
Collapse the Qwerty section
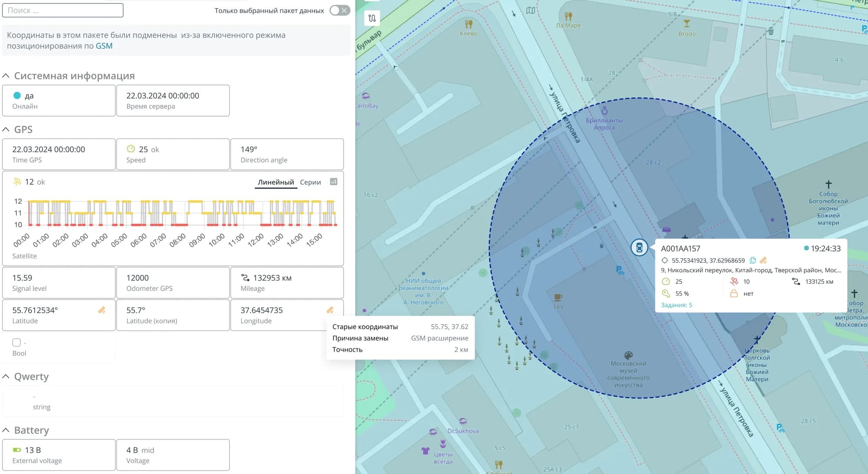(x=6, y=376)
